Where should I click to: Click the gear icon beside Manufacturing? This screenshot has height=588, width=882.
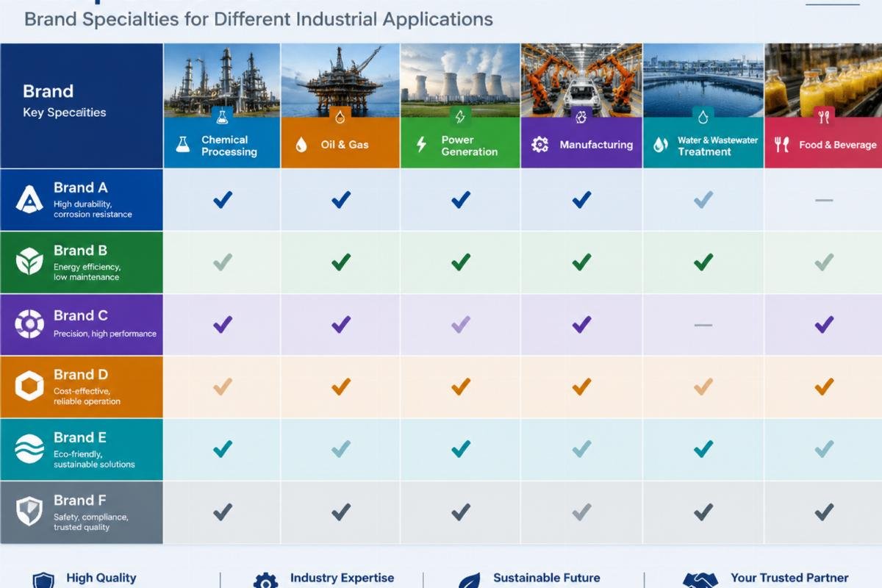point(539,145)
